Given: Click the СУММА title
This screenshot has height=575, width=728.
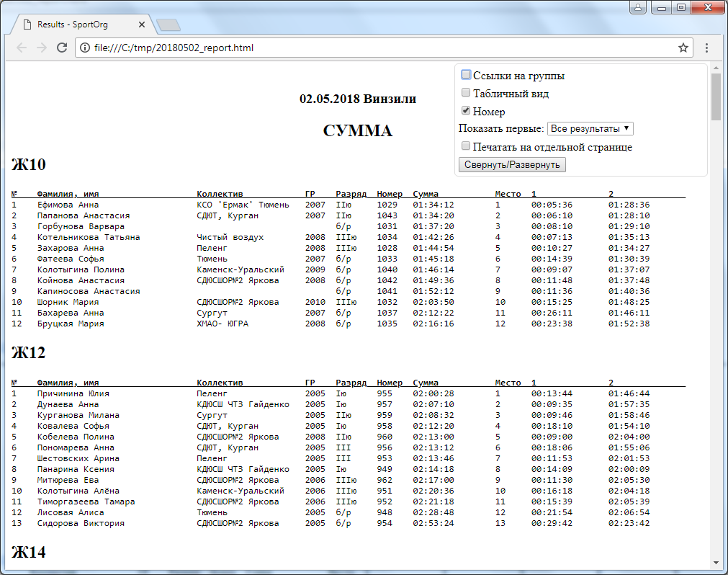Looking at the screenshot, I should [x=357, y=130].
